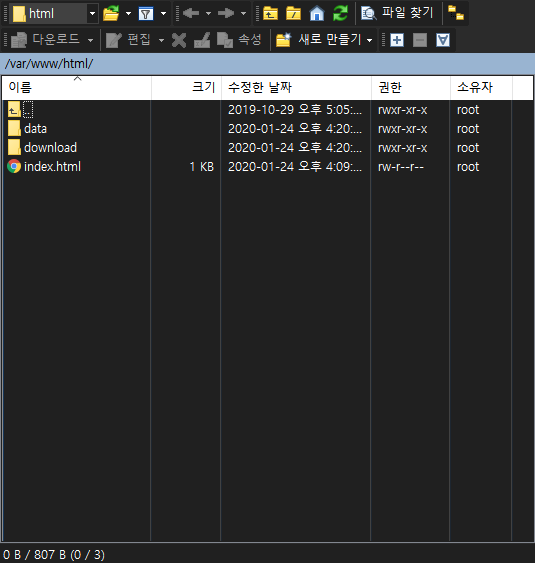Click the 다운로드 download button
The image size is (535, 563).
coord(45,39)
